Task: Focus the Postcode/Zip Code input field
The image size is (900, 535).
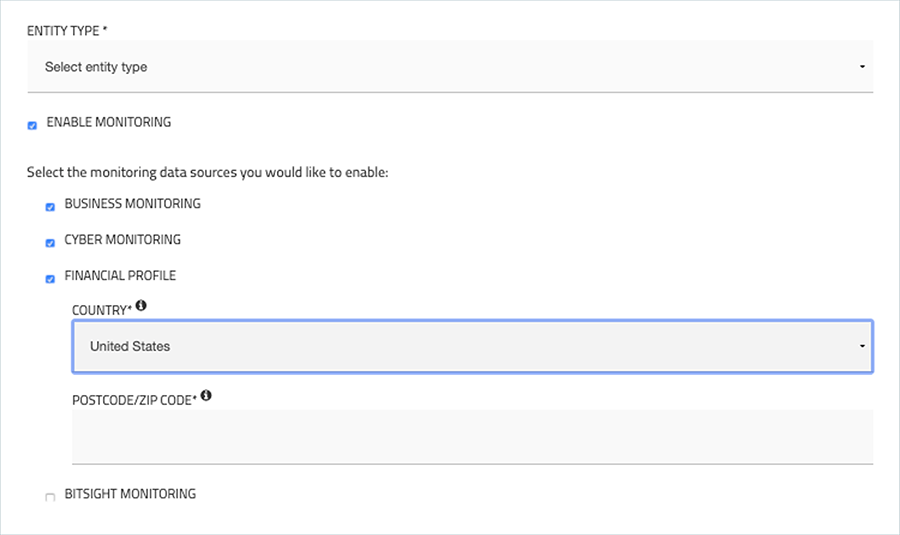Action: [x=472, y=436]
